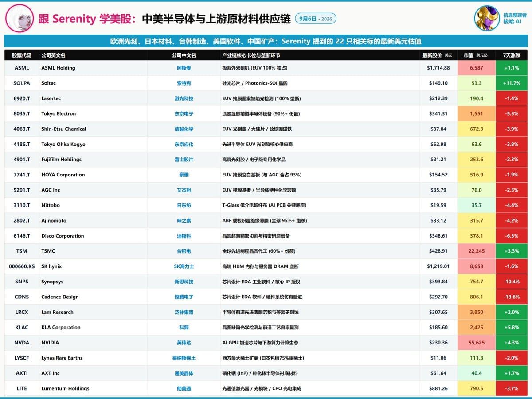Image resolution: width=532 pixels, height=399 pixels.
Task: Open the 日东纺 company link
Action: 184,205
